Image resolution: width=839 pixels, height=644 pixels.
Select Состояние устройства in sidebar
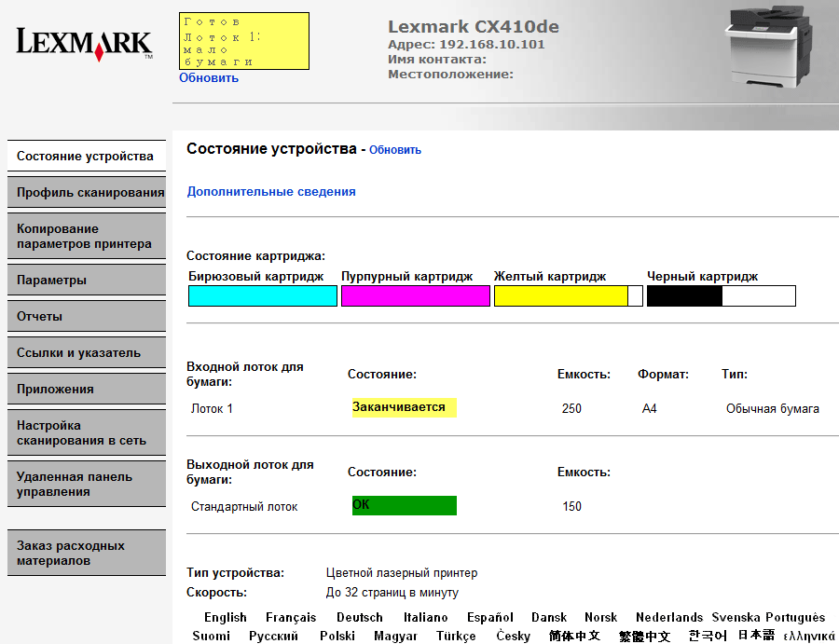tap(87, 157)
